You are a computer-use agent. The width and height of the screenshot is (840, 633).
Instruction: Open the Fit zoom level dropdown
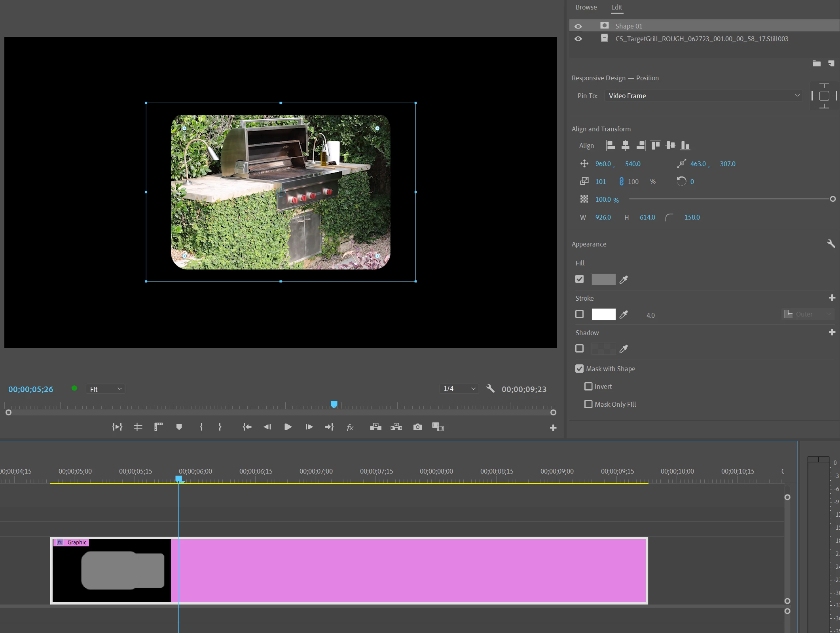[x=106, y=389]
